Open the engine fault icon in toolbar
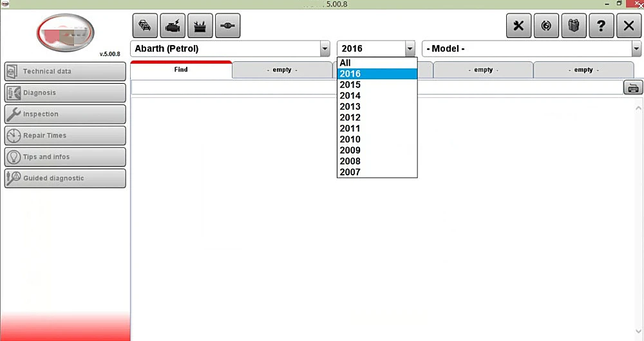The width and height of the screenshot is (644, 341). [x=173, y=26]
